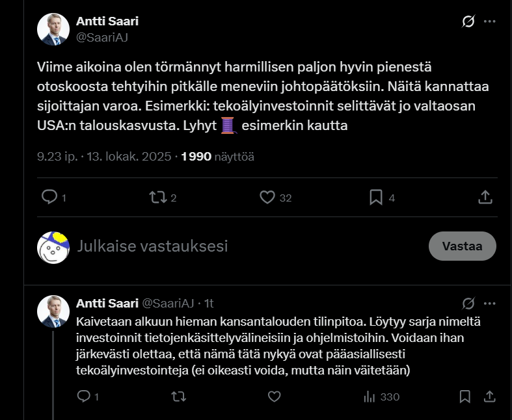This screenshot has height=420, width=512.
Task: Share the thread reply post
Action: [490, 396]
